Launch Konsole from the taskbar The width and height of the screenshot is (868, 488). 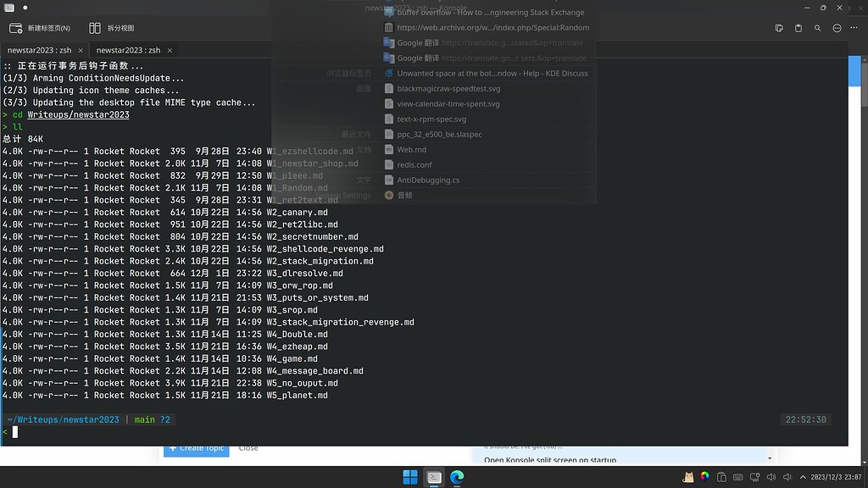[434, 476]
